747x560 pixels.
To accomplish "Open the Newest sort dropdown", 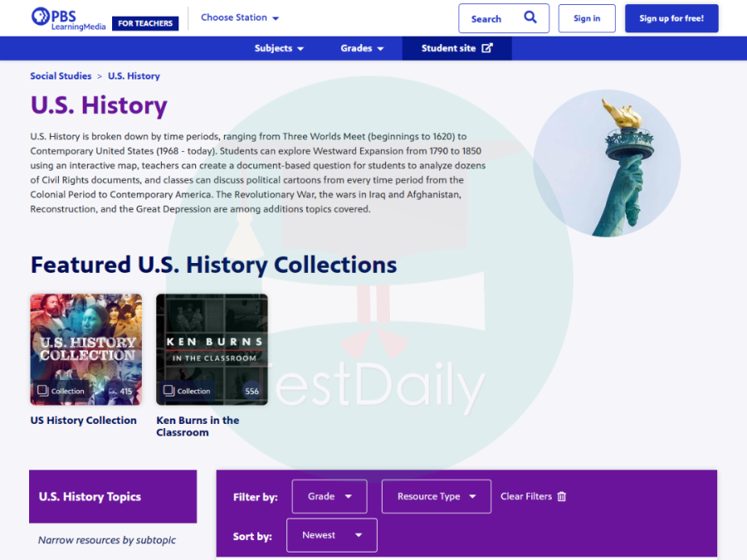I will [331, 535].
